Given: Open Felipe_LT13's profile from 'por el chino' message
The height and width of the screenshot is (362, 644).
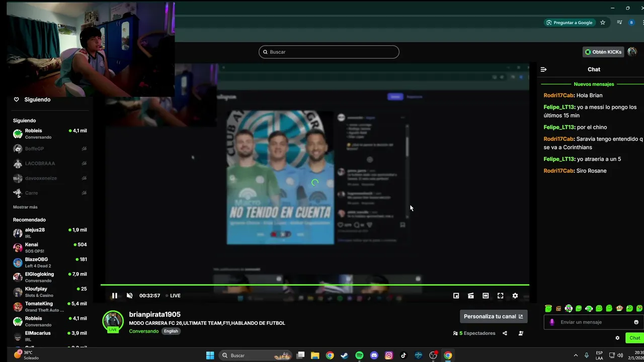Looking at the screenshot, I should point(559,127).
